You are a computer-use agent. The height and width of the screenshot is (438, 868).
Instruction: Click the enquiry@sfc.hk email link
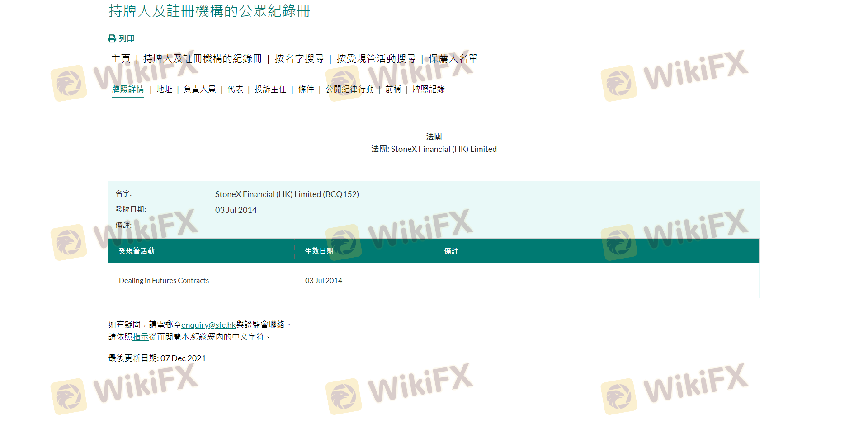click(x=208, y=325)
